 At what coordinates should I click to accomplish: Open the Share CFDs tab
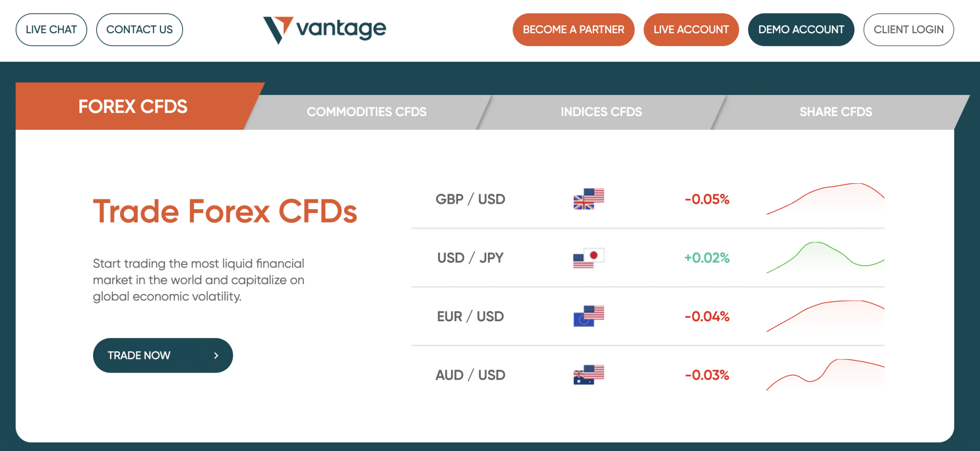pos(835,112)
